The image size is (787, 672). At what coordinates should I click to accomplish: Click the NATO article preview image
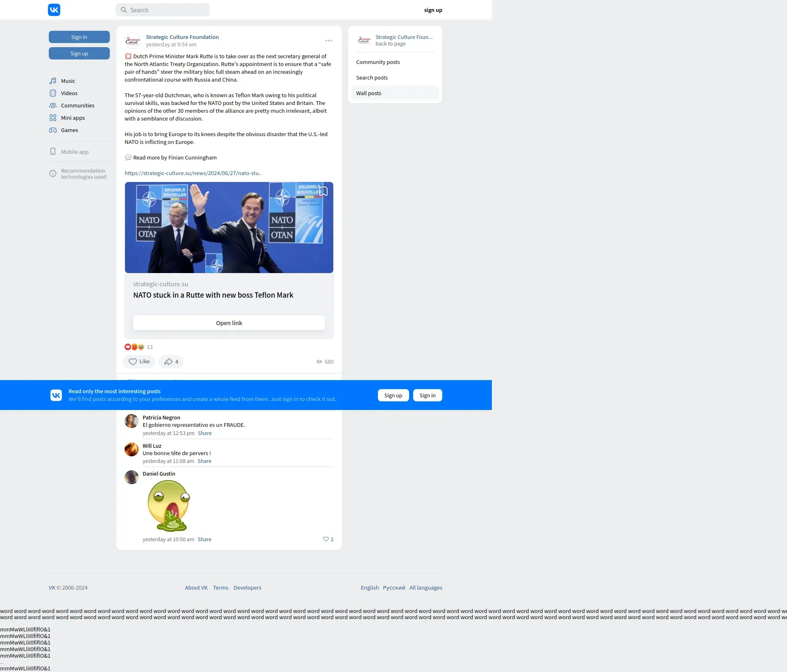[229, 228]
